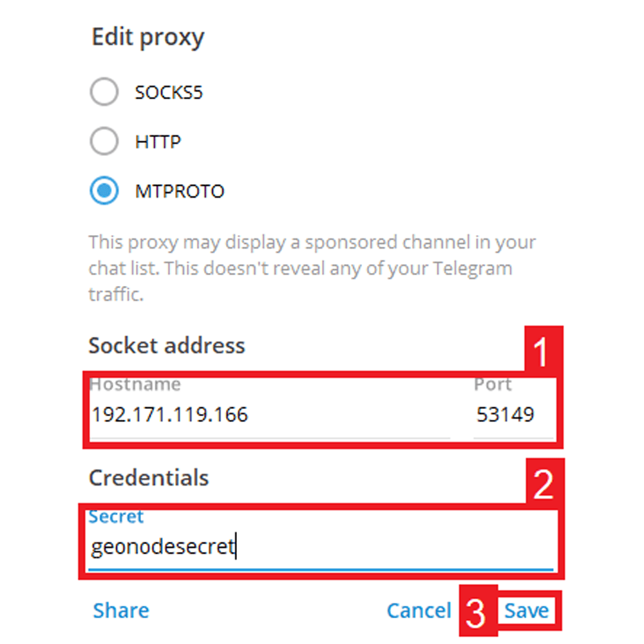Select the SOCKS5 radio button

pyautogui.click(x=104, y=92)
